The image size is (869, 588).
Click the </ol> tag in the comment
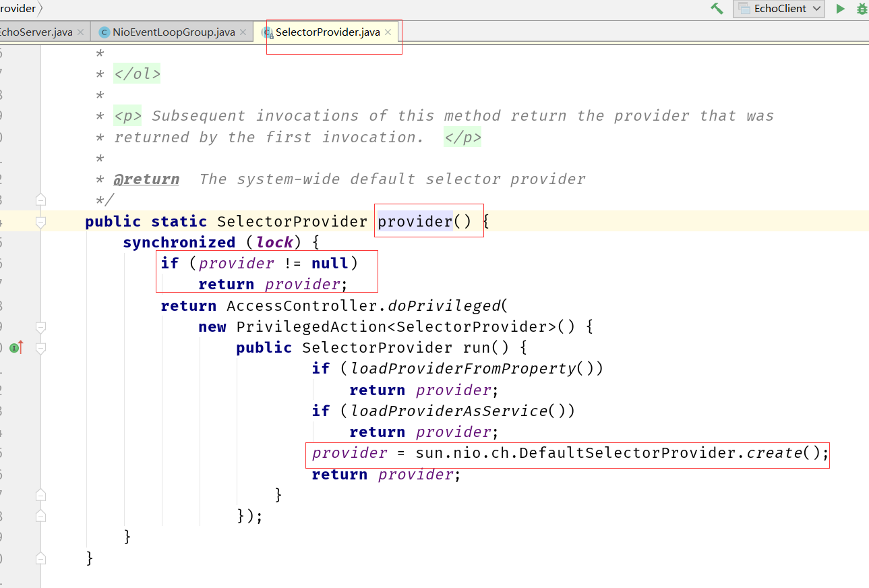coord(137,73)
